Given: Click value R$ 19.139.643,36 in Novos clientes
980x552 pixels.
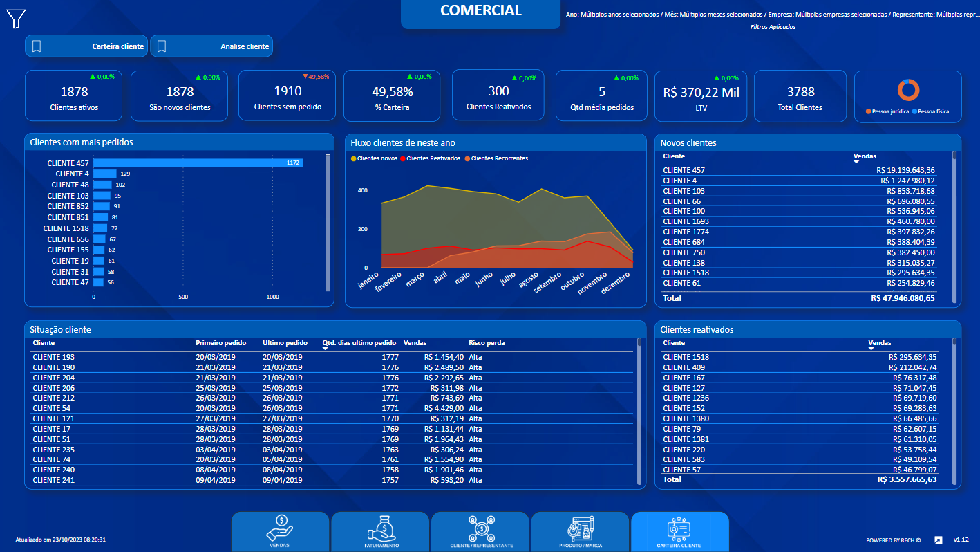Looking at the screenshot, I should (x=905, y=170).
